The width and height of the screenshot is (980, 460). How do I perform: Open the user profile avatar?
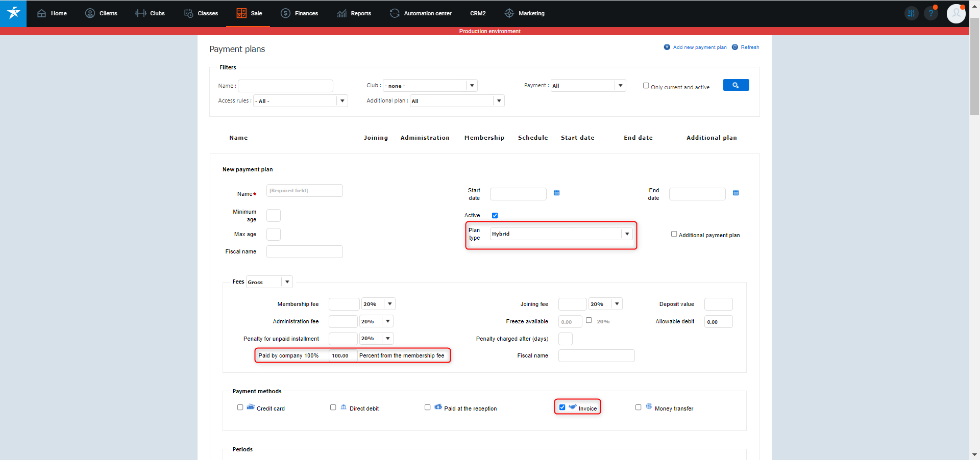click(955, 13)
